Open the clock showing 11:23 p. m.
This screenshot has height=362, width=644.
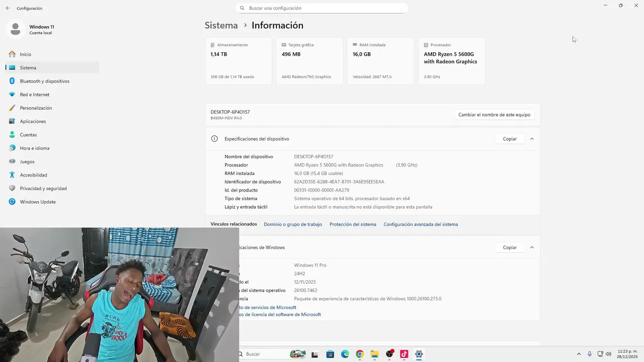627,354
